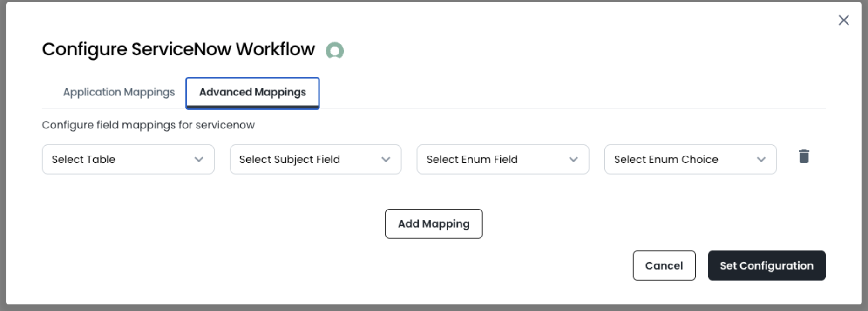Open the Select Table dropdown

pyautogui.click(x=128, y=159)
